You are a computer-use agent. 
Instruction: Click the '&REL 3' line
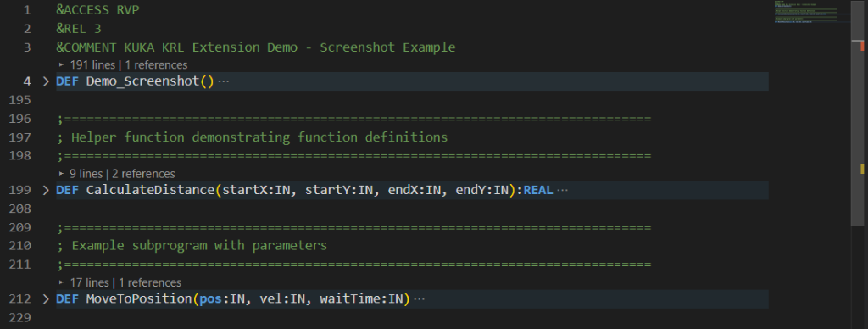(x=79, y=28)
